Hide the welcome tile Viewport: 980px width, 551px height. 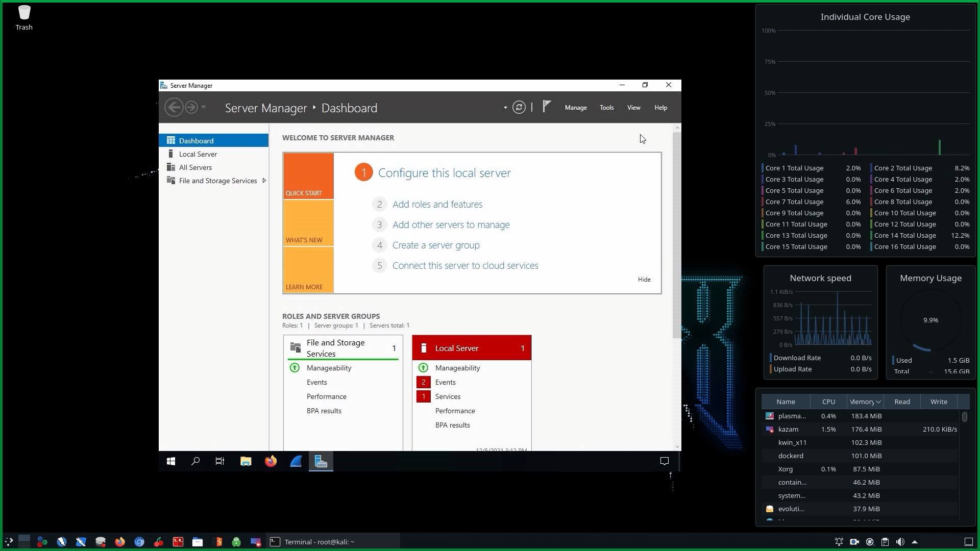[x=644, y=280]
